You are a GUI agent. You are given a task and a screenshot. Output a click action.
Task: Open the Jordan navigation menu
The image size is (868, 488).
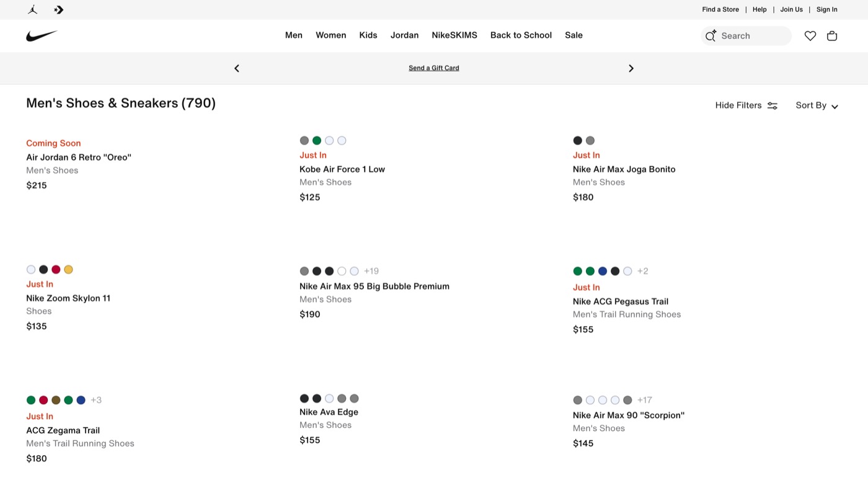[x=404, y=35]
